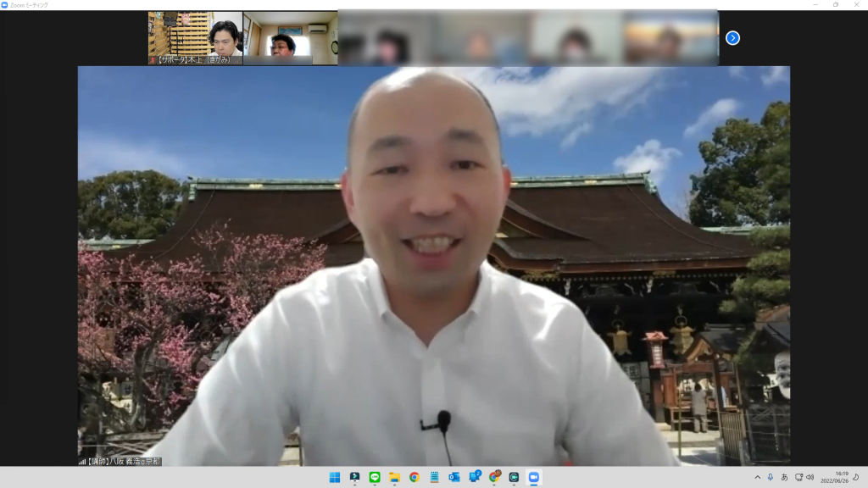The height and width of the screenshot is (488, 868).
Task: Open the Phone Link app with badge
Action: coord(474,477)
